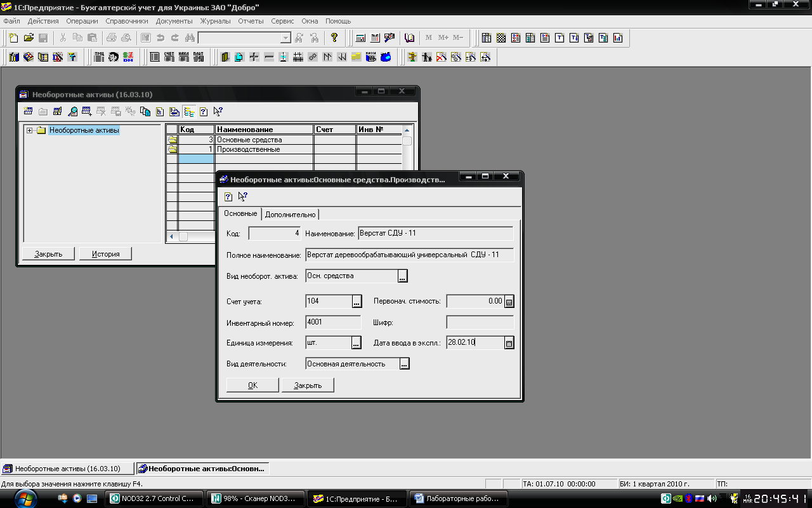Screen dimensions: 812x508
Task: Switch to NOD32 2.7 Control Center taskbar item
Action: click(x=154, y=498)
